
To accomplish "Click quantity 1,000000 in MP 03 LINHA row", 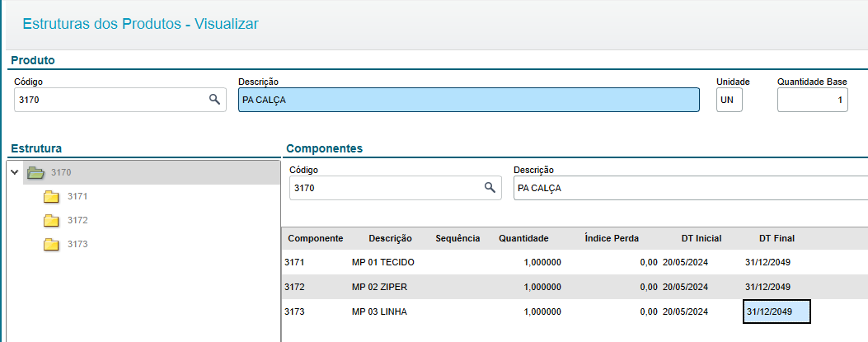I will 542,312.
